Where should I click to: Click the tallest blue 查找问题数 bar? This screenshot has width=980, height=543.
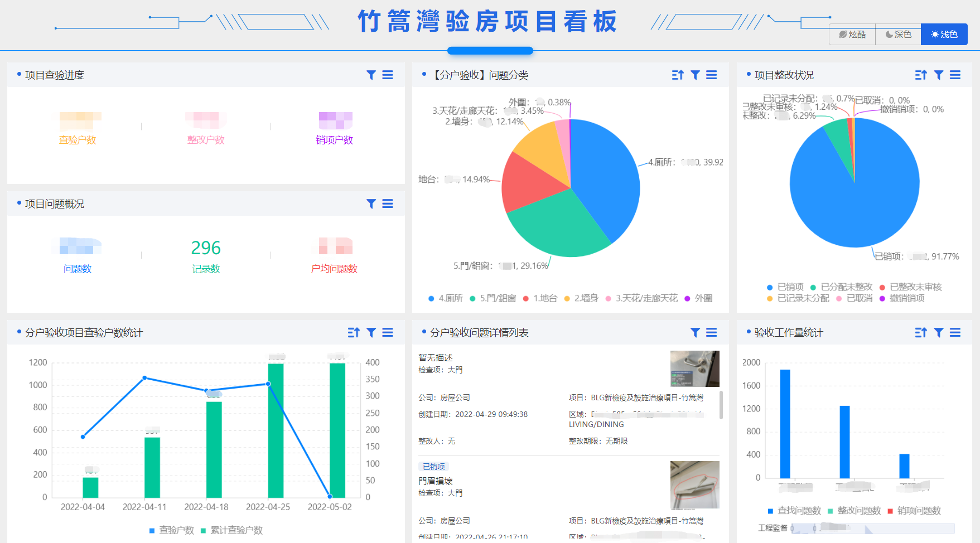tap(785, 424)
